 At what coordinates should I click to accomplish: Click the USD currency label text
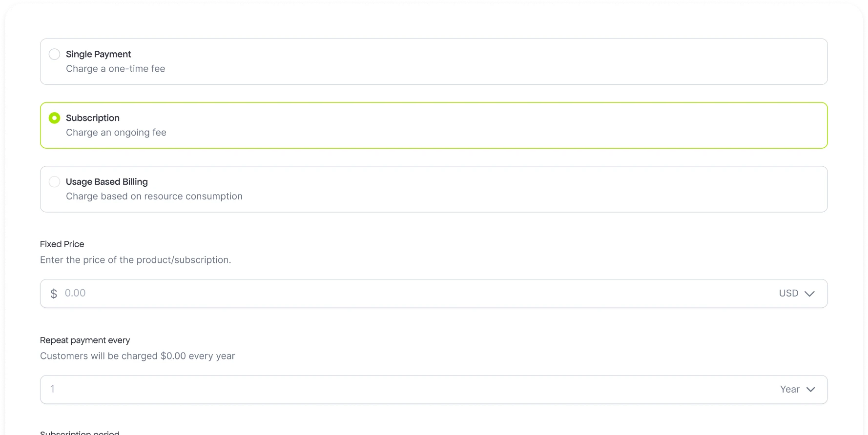(x=787, y=293)
